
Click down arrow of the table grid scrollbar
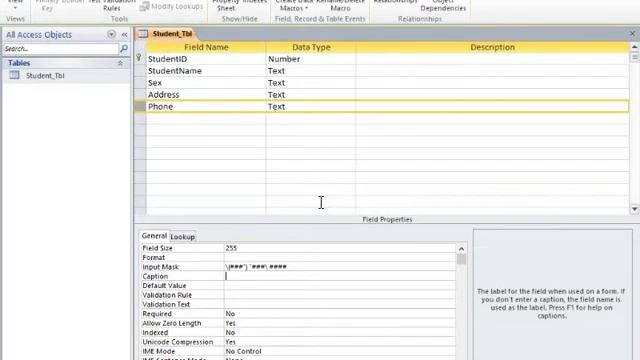[634, 209]
